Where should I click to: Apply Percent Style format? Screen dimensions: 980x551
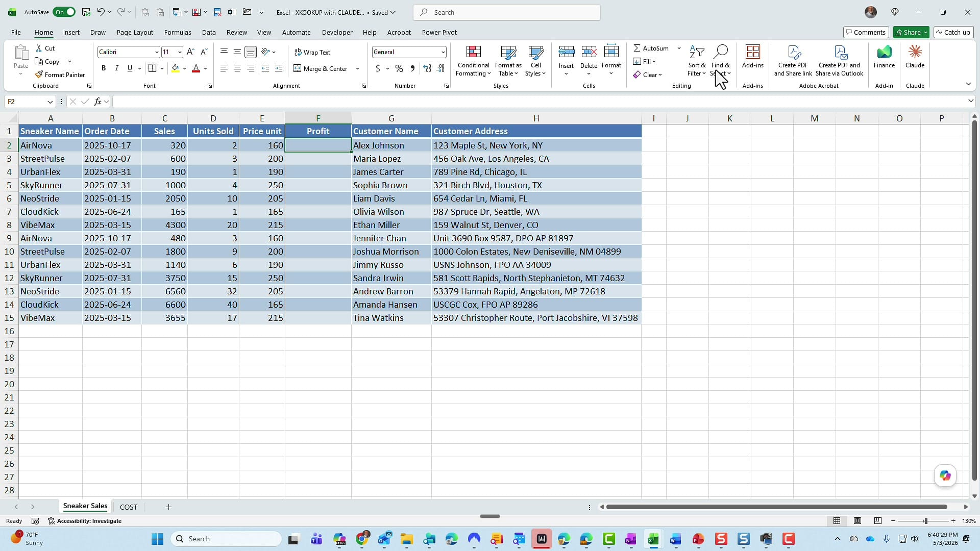click(x=399, y=68)
